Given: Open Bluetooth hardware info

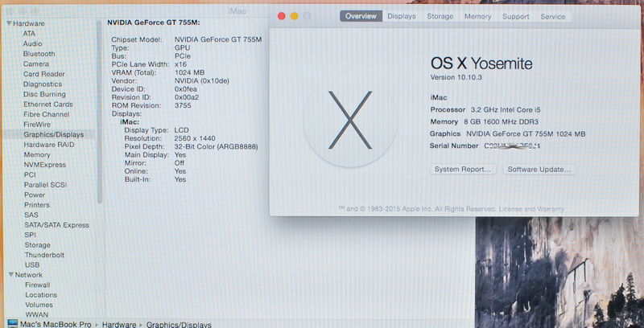Looking at the screenshot, I should (39, 54).
